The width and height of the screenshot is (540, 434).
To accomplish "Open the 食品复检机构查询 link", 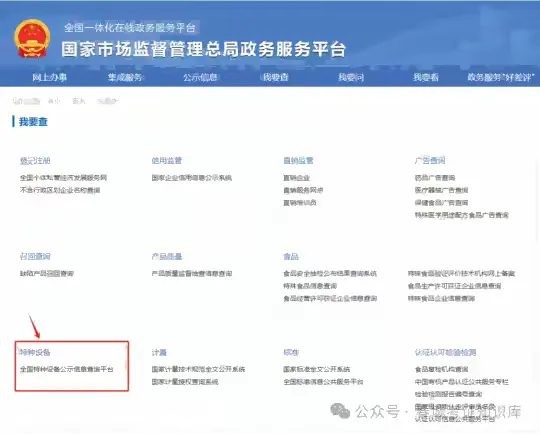I will (441, 369).
